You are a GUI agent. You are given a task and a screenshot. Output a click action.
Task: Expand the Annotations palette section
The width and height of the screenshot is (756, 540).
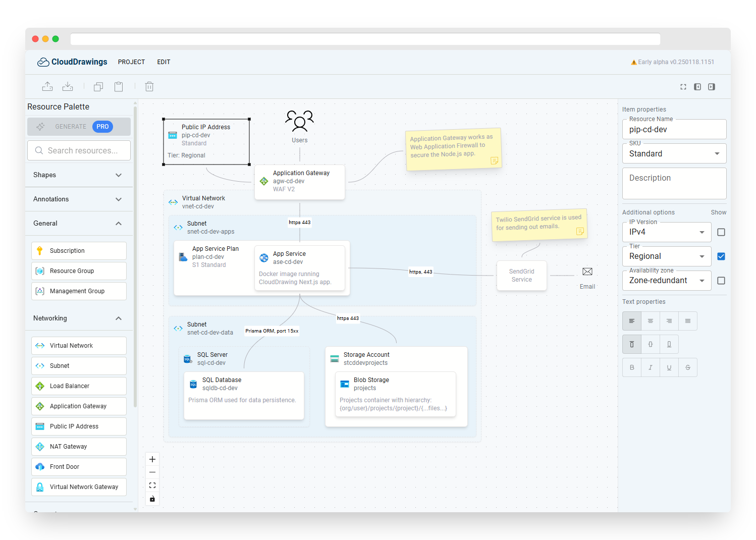point(79,199)
